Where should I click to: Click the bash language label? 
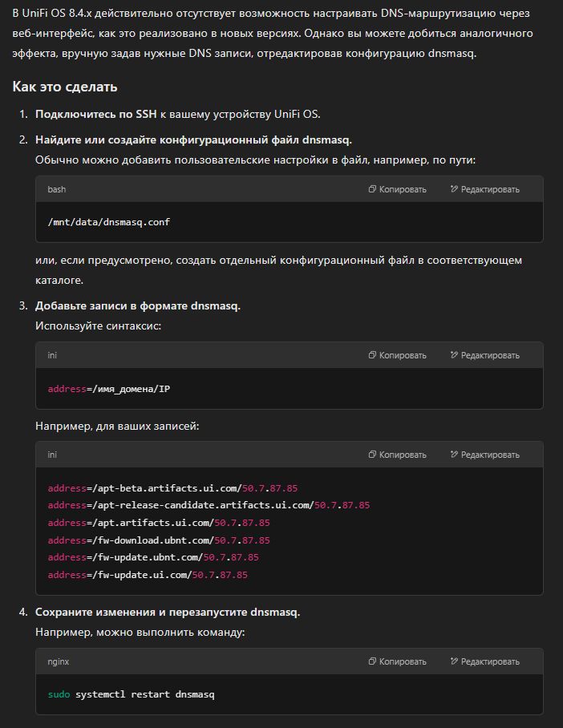click(57, 189)
